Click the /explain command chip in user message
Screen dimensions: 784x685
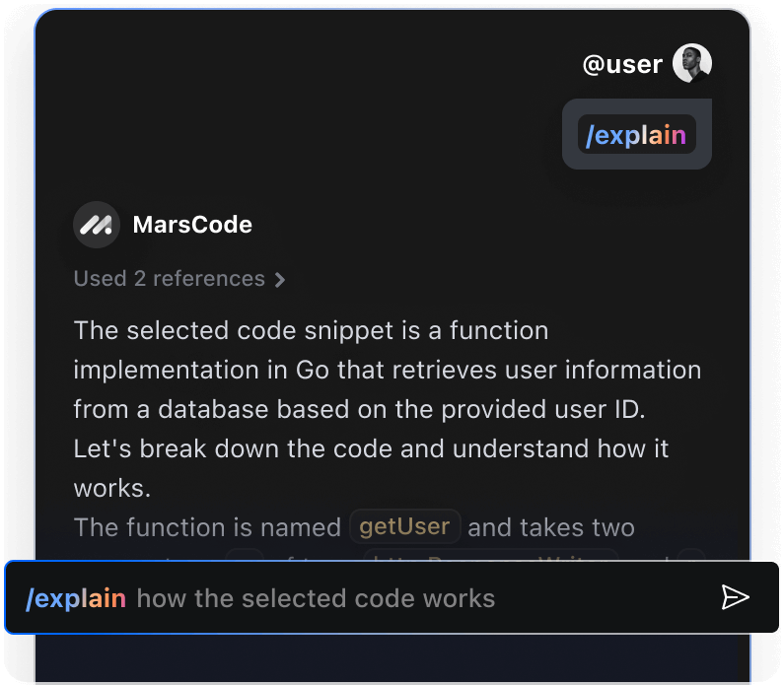click(x=636, y=134)
